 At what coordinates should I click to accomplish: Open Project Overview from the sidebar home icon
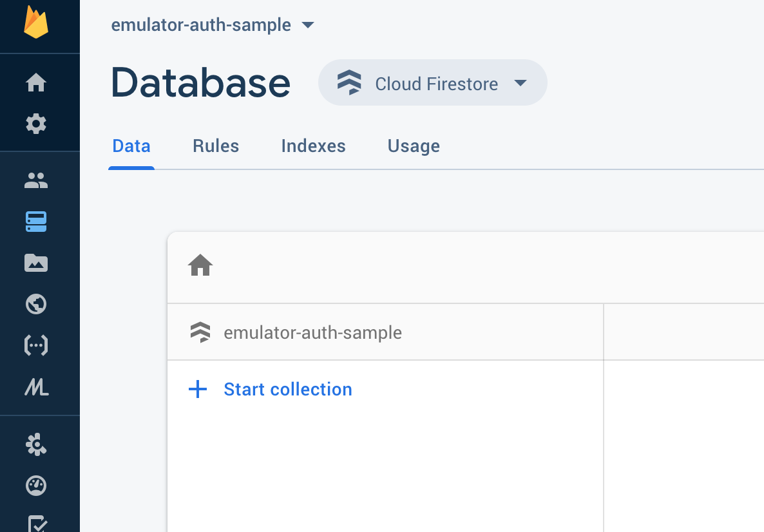(36, 82)
